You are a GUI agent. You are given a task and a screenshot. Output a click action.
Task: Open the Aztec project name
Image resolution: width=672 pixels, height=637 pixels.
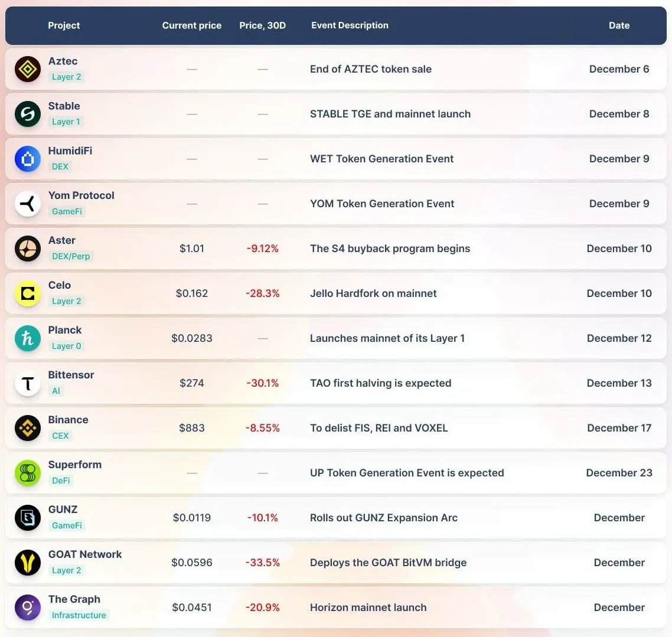click(x=63, y=61)
